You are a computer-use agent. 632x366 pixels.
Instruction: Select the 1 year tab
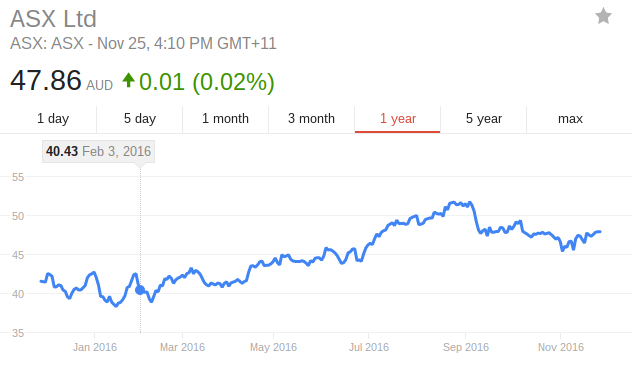tap(397, 119)
